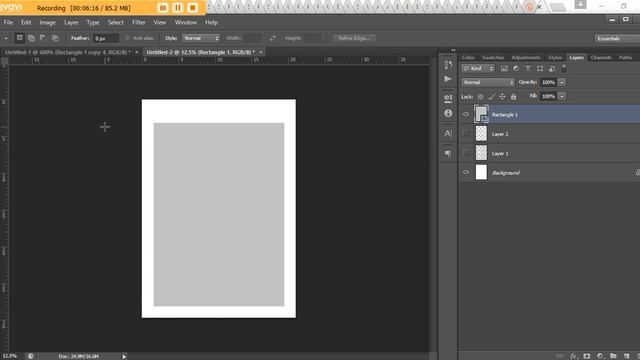Image resolution: width=640 pixels, height=360 pixels.
Task: Filter layers for adjustment layers icon
Action: tap(516, 69)
